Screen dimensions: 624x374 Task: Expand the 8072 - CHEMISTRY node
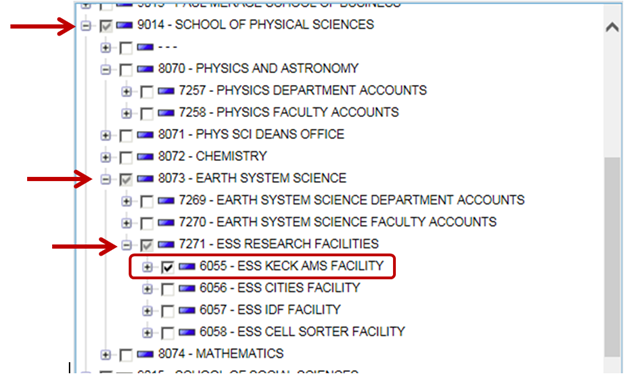coord(105,157)
